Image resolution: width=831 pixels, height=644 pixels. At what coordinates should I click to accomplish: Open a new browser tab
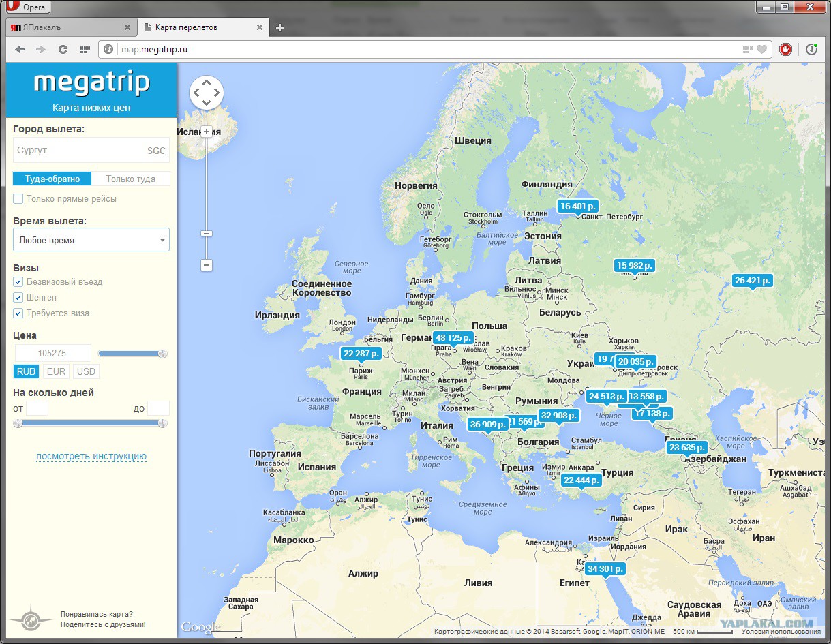click(279, 28)
